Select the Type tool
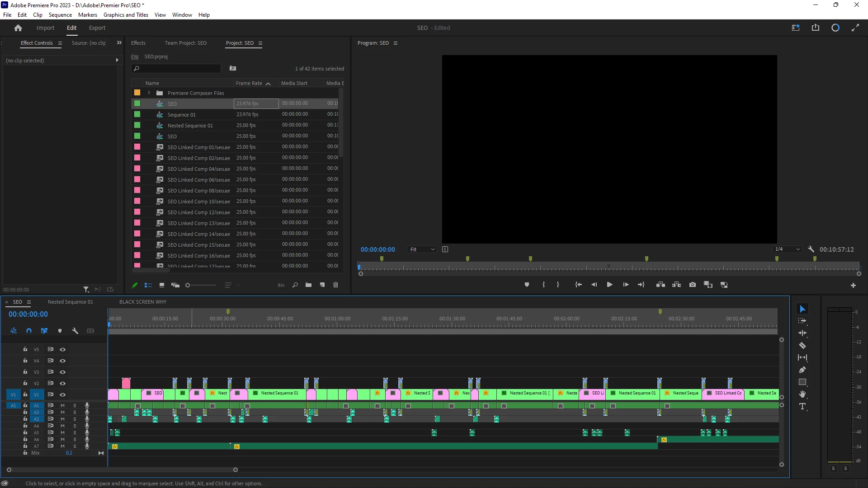 (802, 407)
